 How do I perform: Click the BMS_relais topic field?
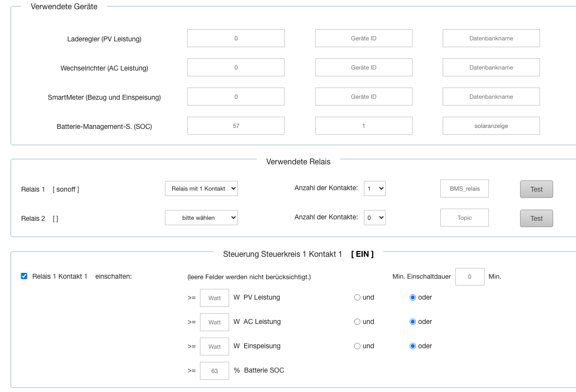coord(464,189)
